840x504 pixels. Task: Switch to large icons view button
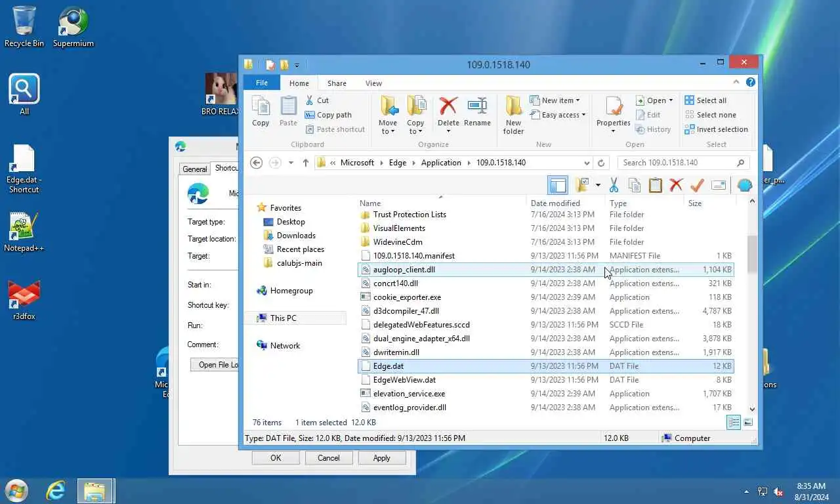coord(748,423)
